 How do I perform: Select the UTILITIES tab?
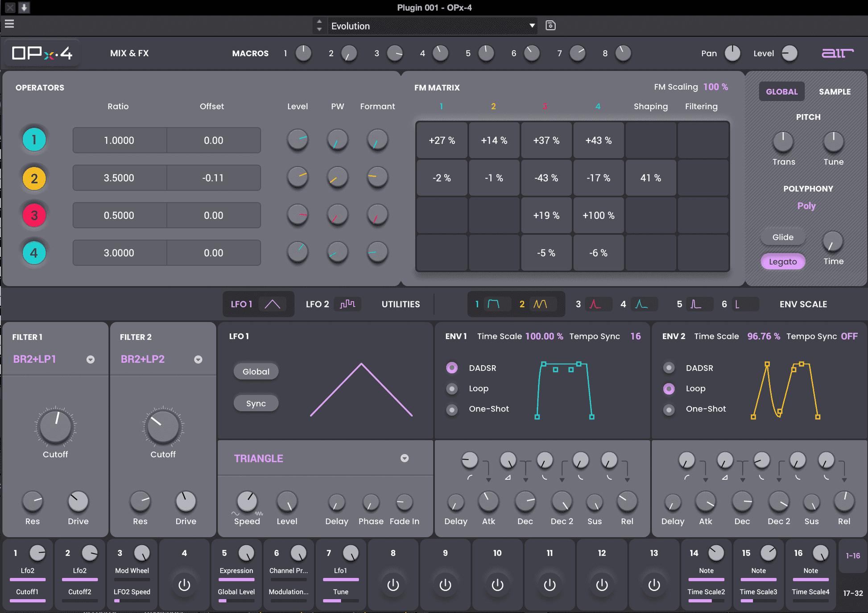click(400, 304)
